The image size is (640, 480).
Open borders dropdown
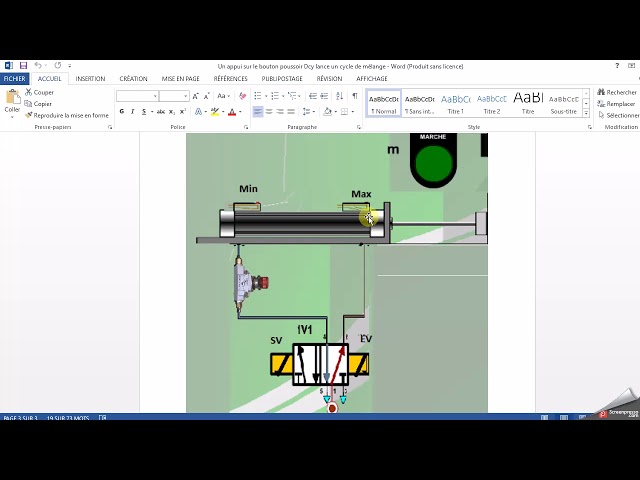pyautogui.click(x=353, y=111)
